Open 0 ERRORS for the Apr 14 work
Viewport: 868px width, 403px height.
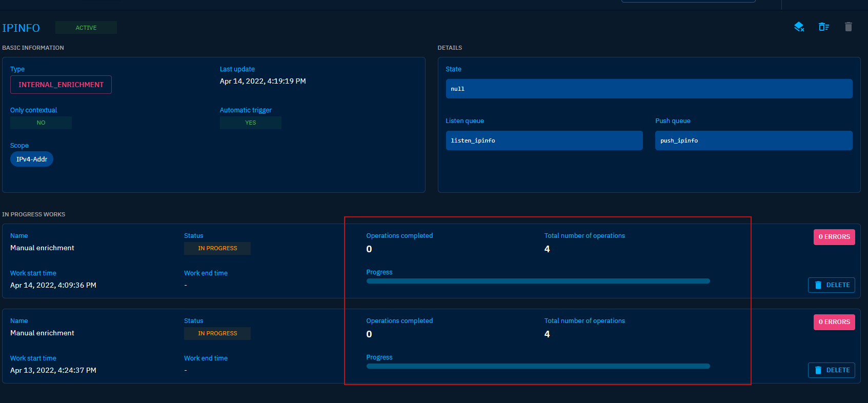(x=834, y=237)
